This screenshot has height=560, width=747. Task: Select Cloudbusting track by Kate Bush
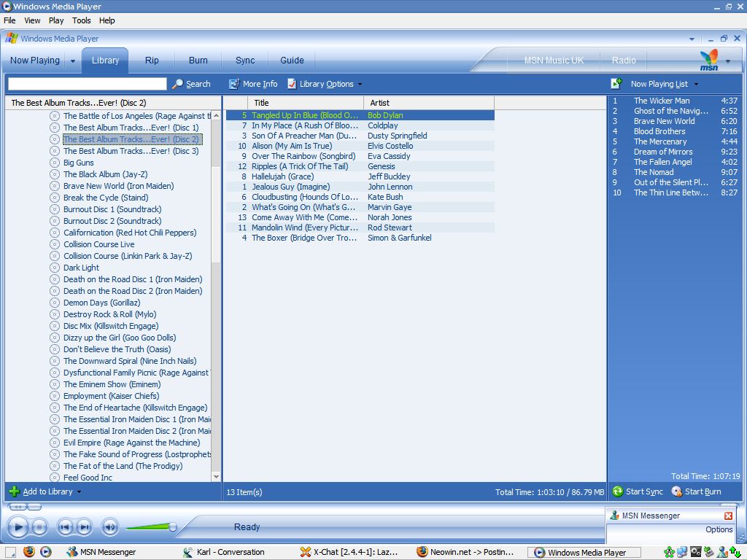pyautogui.click(x=360, y=197)
